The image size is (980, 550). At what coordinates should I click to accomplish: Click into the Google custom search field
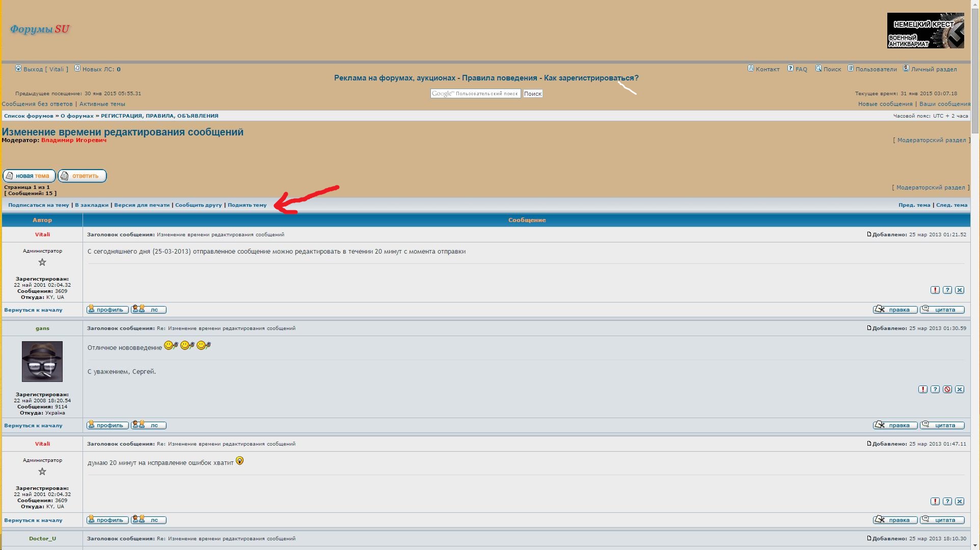475,94
